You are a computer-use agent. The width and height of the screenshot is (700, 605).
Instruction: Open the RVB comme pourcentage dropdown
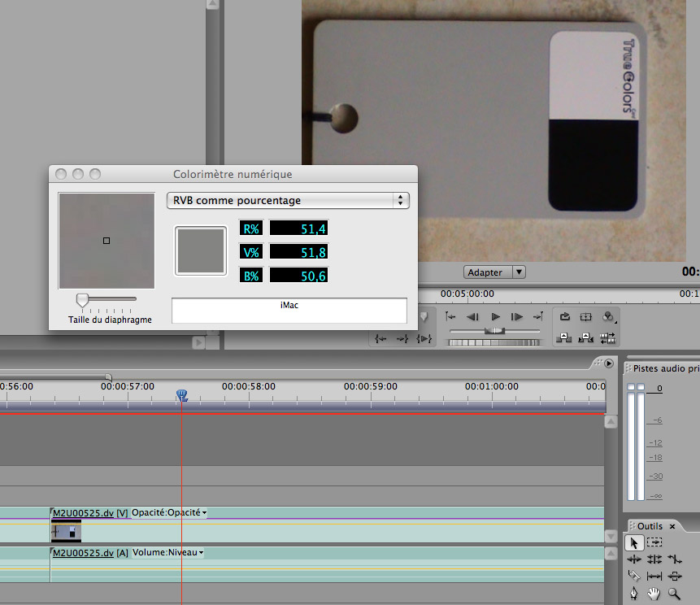click(288, 201)
